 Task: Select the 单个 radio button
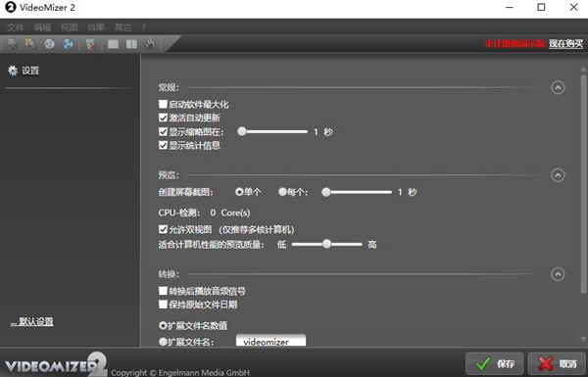[x=239, y=192]
